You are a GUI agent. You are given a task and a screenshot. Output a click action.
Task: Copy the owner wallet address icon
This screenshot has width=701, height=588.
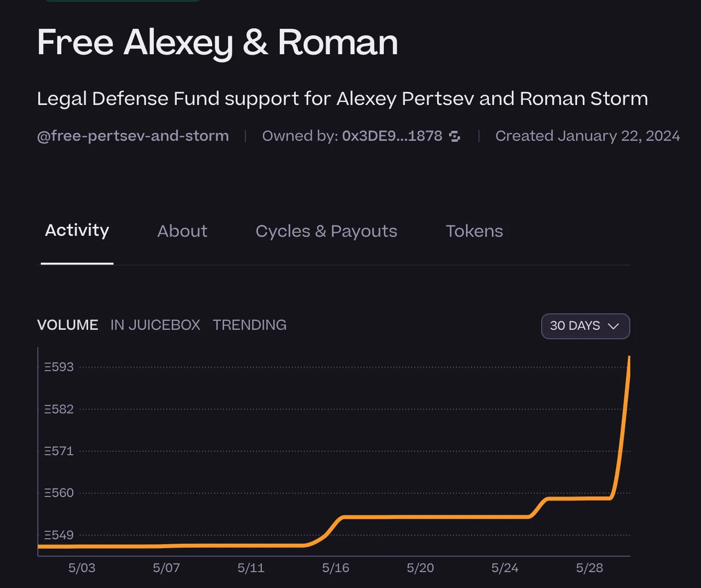click(x=455, y=136)
